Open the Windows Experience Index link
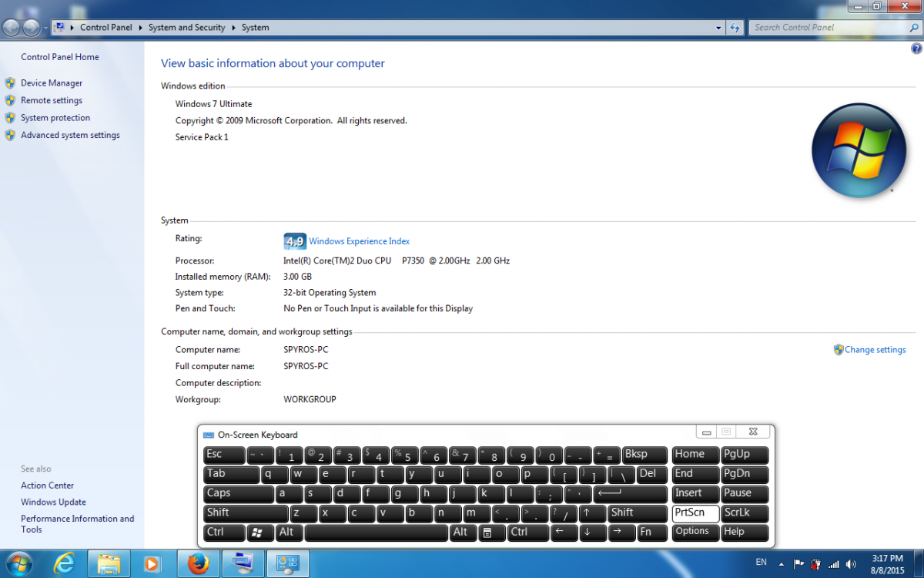The height and width of the screenshot is (578, 924). [x=360, y=241]
